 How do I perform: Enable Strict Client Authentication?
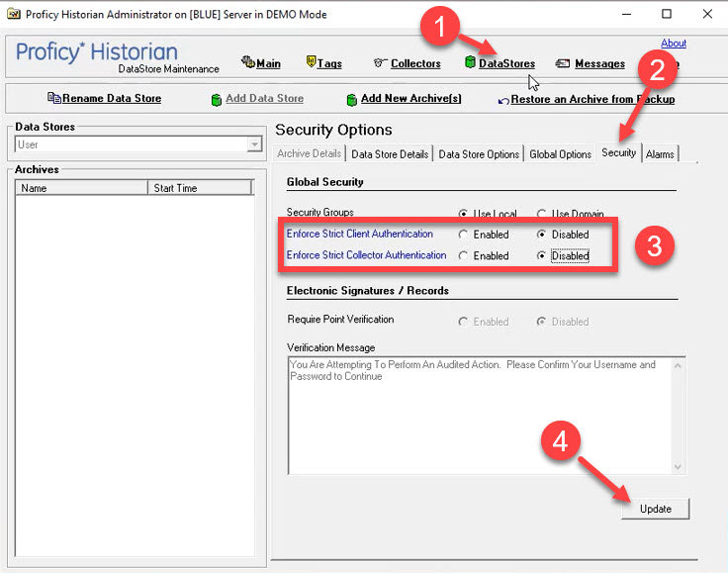pyautogui.click(x=463, y=235)
